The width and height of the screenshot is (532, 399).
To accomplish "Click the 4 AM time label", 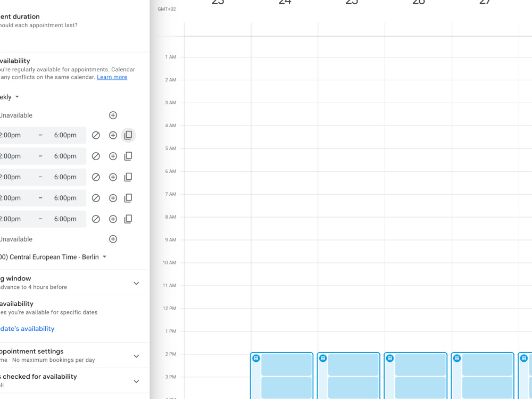I will (171, 126).
